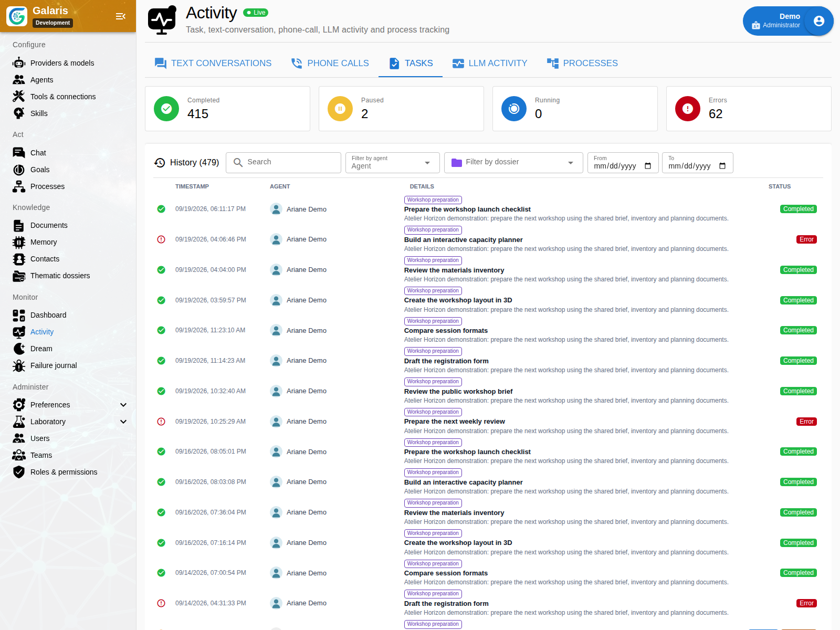Click error icon on 04:31:33 PM row
Image resolution: width=840 pixels, height=630 pixels.
coord(161,603)
